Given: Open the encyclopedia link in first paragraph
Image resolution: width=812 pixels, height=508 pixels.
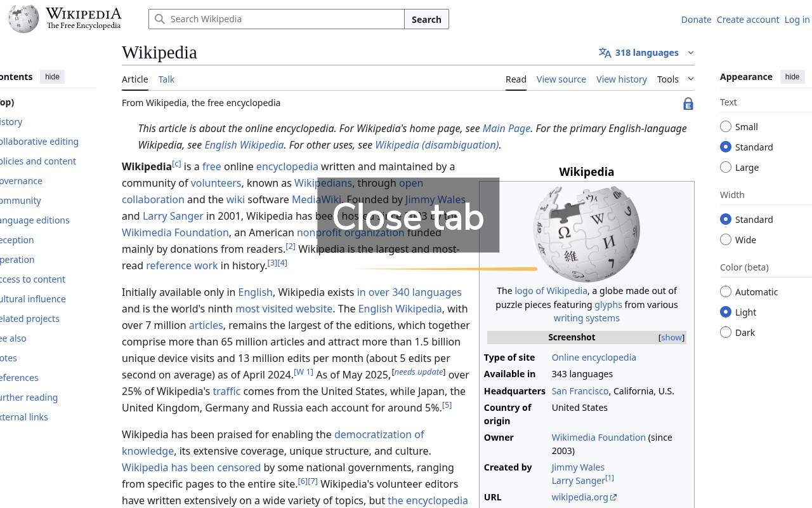Looking at the screenshot, I should [287, 166].
